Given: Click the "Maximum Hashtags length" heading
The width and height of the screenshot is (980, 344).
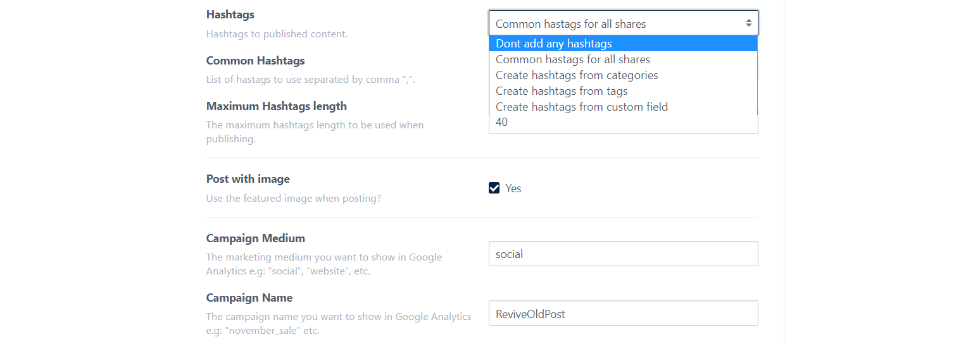Looking at the screenshot, I should click(277, 106).
